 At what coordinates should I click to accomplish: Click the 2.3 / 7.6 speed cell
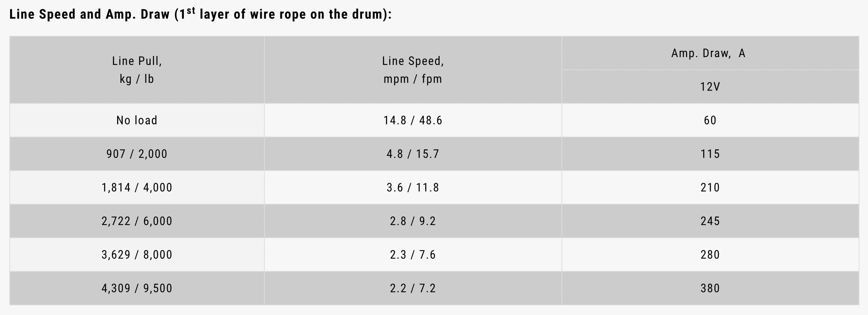click(413, 255)
